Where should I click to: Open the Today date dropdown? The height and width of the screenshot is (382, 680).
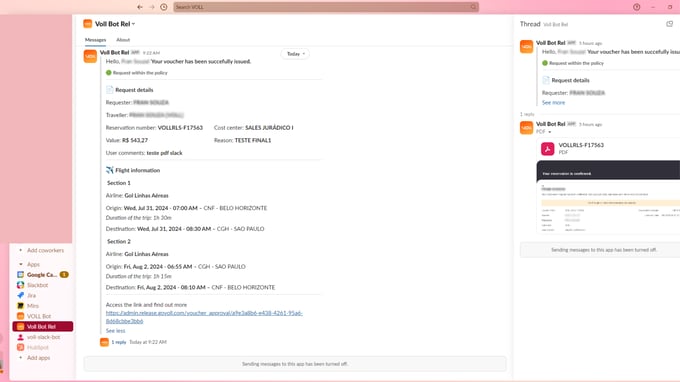[296, 54]
